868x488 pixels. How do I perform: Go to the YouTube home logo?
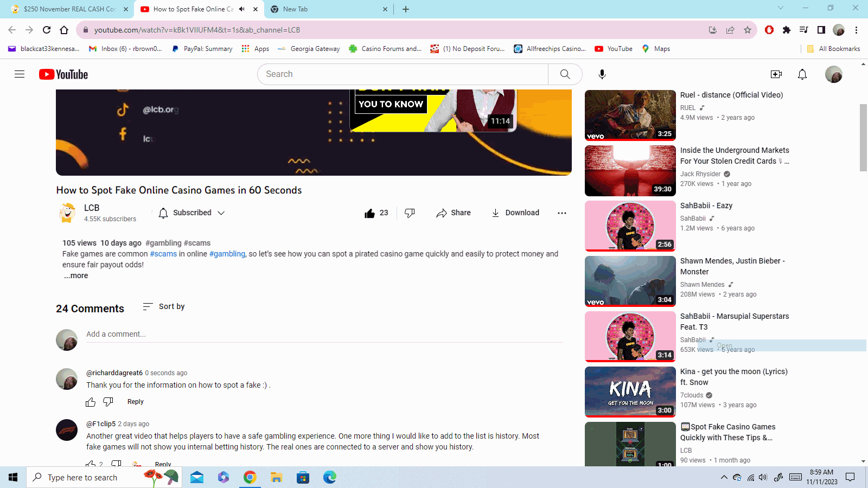point(63,74)
